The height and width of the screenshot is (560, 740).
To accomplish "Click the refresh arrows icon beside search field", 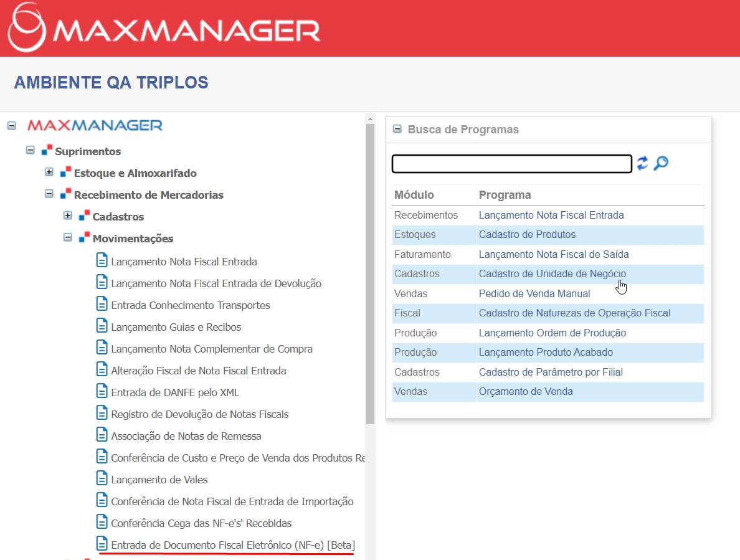I will coord(642,163).
